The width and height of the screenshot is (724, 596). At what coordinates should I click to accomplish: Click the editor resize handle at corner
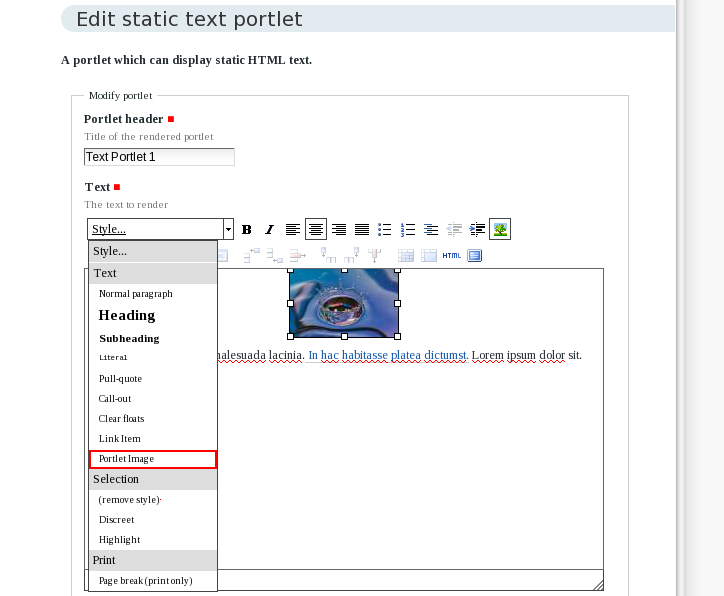[598, 585]
